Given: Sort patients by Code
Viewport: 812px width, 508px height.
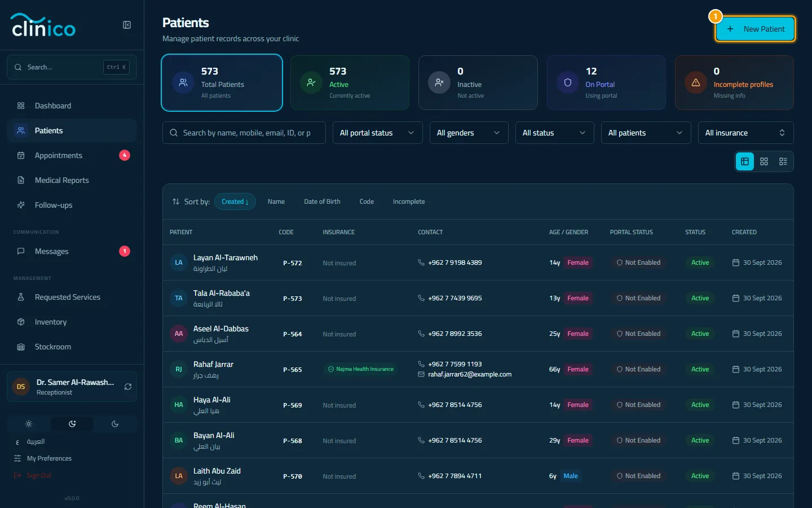Looking at the screenshot, I should (x=367, y=202).
